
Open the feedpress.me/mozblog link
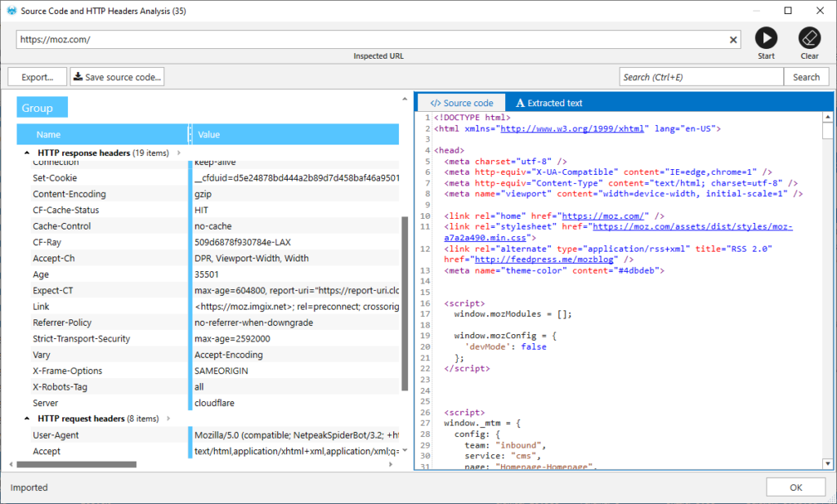click(x=544, y=259)
